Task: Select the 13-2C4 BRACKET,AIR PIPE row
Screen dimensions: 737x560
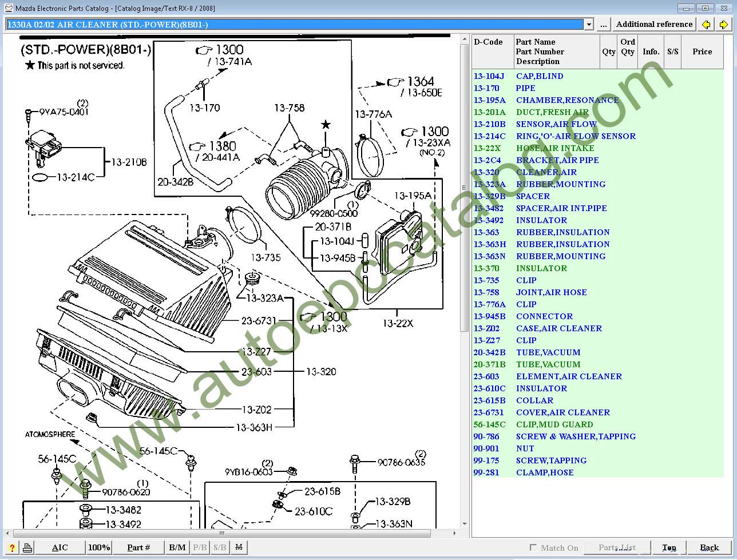Action: coord(598,160)
